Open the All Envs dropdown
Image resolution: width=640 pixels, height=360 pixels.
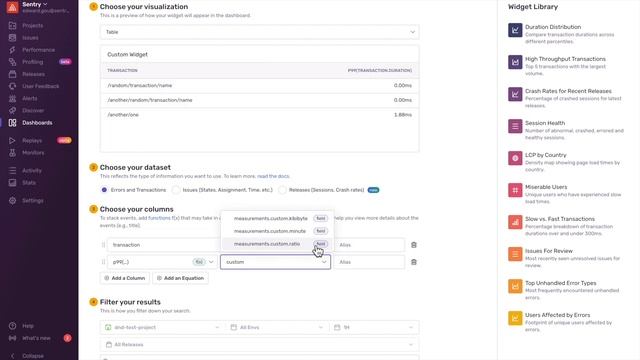[277, 327]
